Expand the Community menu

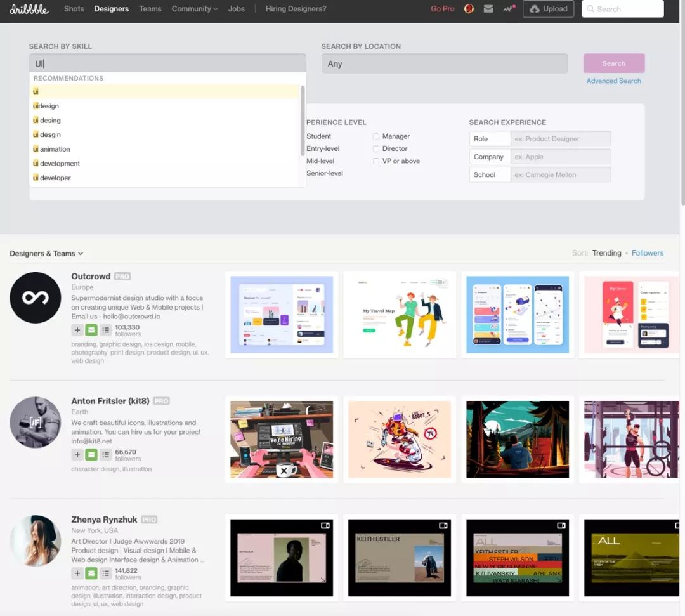coord(195,9)
